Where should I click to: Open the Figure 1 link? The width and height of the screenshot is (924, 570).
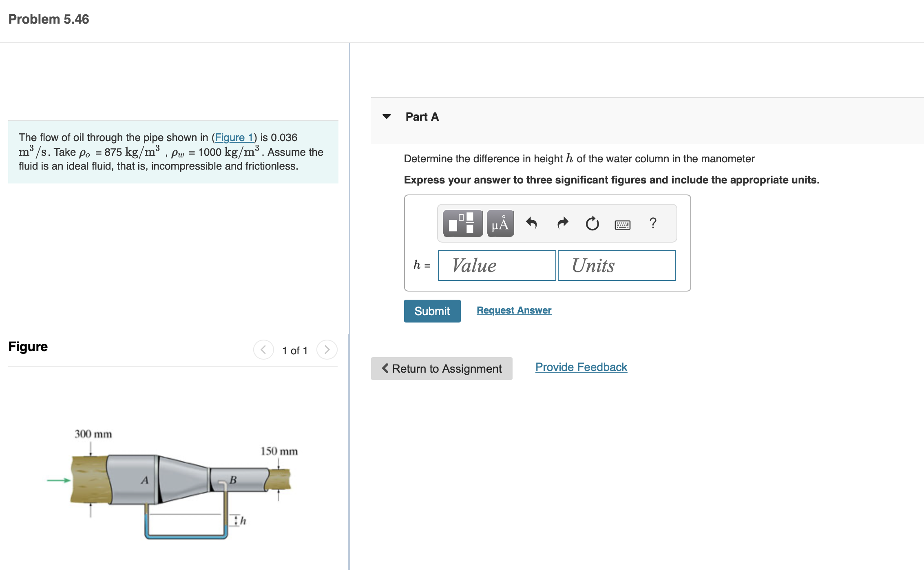click(x=234, y=137)
